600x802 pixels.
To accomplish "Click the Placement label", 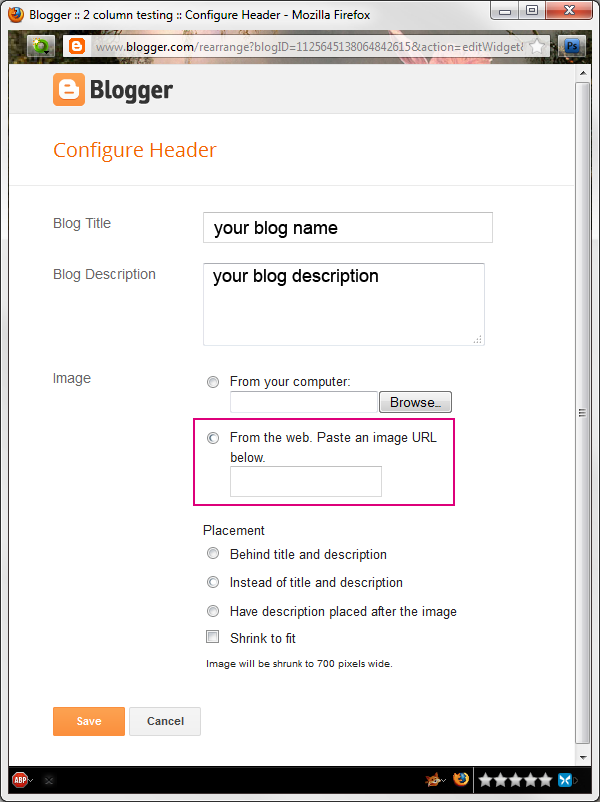I will coord(234,530).
